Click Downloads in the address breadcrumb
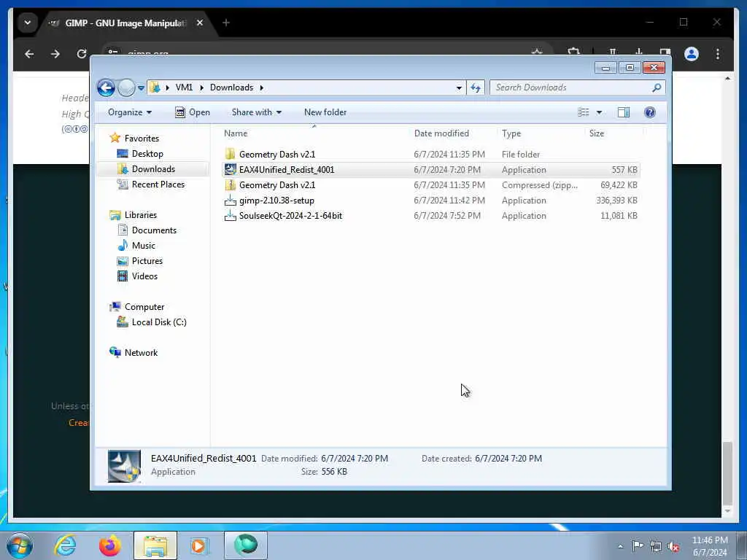 pyautogui.click(x=231, y=87)
